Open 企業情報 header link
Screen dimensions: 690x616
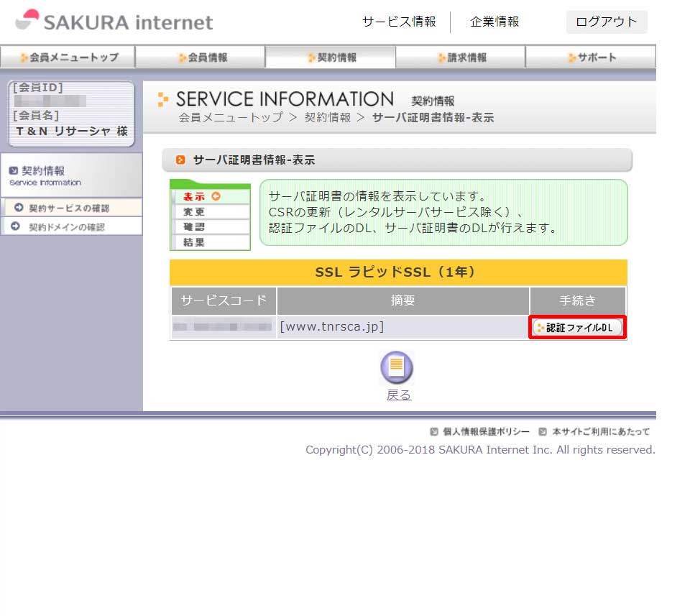(494, 22)
